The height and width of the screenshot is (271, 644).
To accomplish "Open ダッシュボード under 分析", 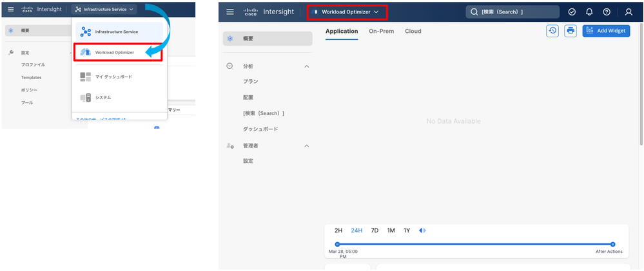I will click(260, 129).
